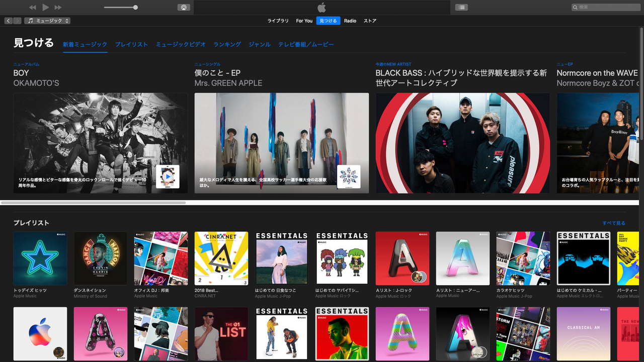Image resolution: width=644 pixels, height=362 pixels.
Task: Open the AirPlay output menu
Action: click(184, 8)
